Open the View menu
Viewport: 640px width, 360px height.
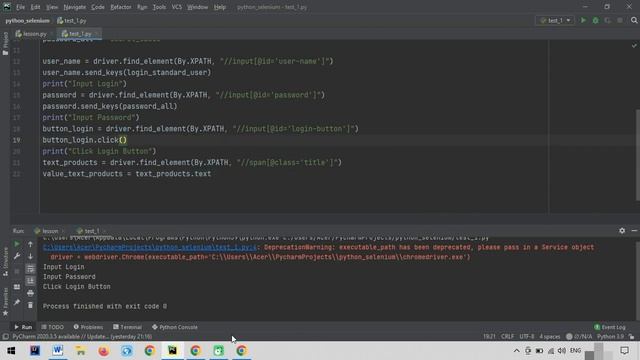click(x=52, y=7)
